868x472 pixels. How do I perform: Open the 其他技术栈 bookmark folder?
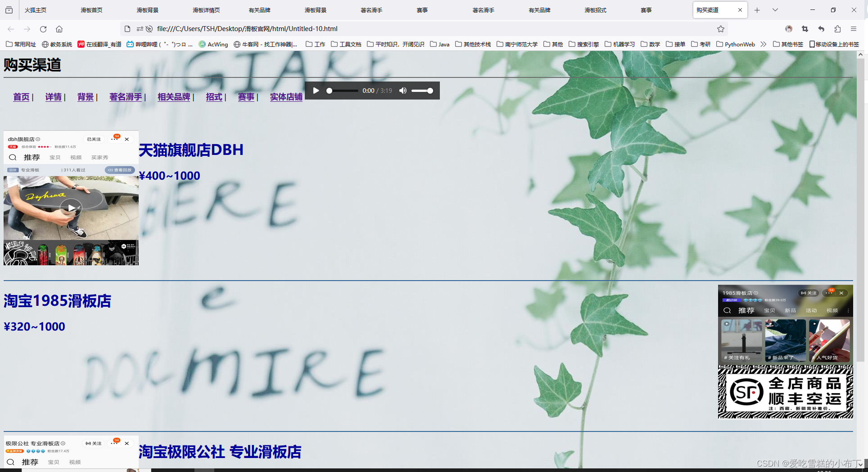473,44
